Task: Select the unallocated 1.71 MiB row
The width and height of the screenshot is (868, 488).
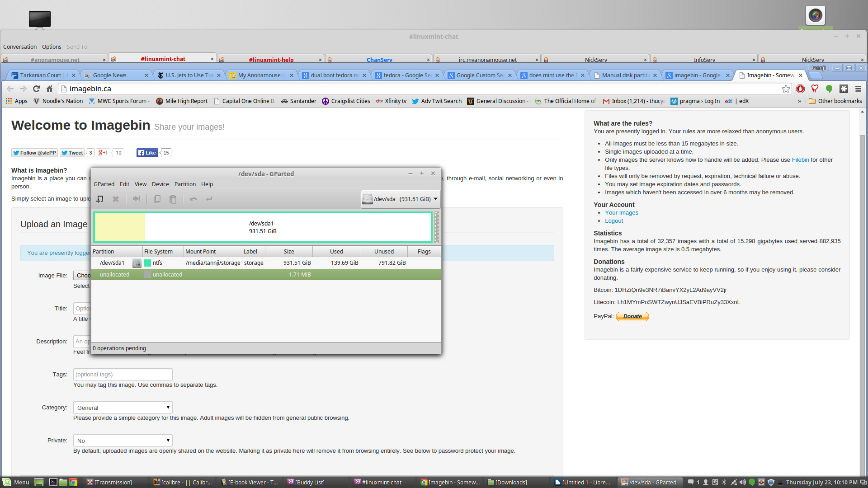Action: tap(266, 275)
